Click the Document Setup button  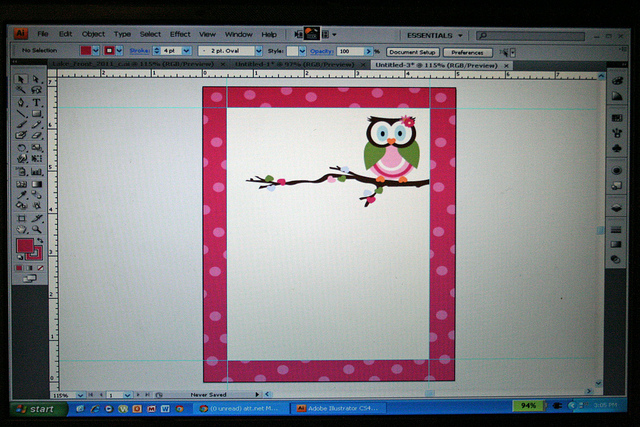pos(412,52)
